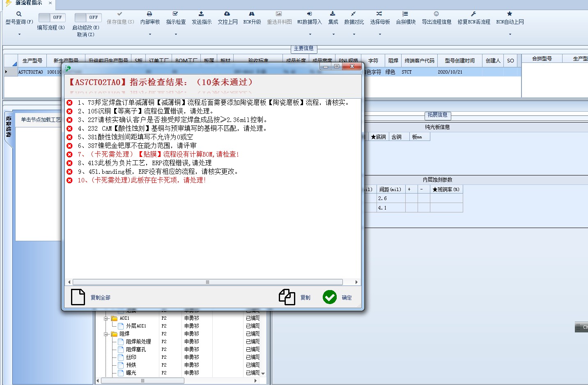The height and width of the screenshot is (385, 588).
Task: Click the 复制全部 blank page icon
Action: (x=78, y=297)
